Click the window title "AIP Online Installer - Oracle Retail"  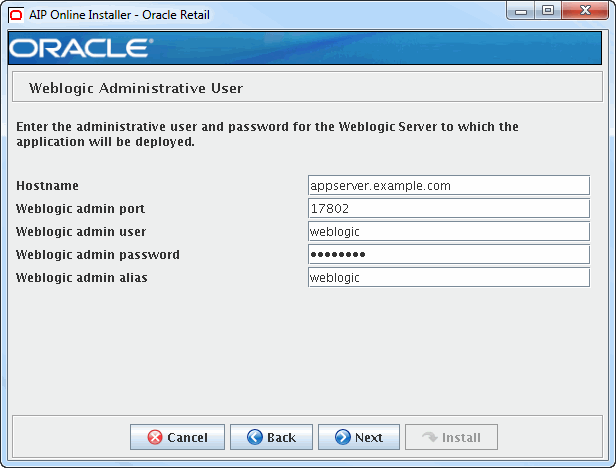pyautogui.click(x=119, y=15)
